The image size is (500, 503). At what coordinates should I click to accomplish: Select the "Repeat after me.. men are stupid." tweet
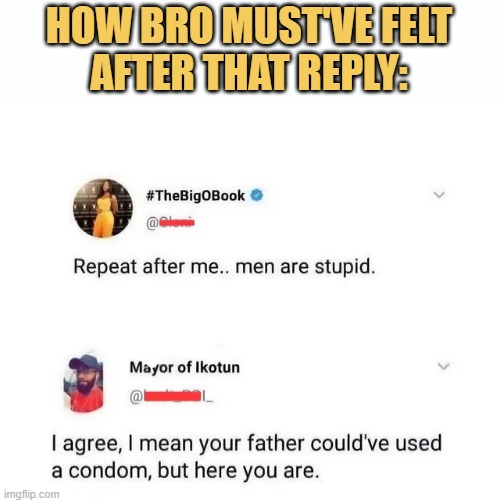click(224, 267)
